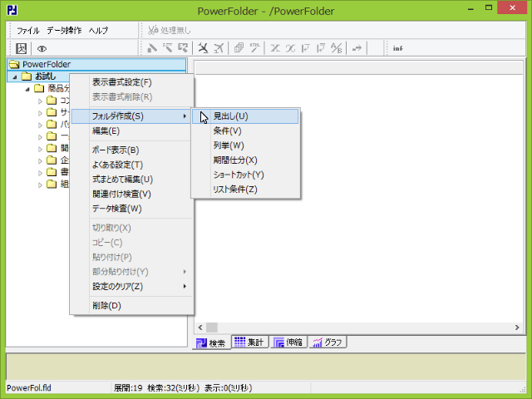This screenshot has height=399, width=532.
Task: Click the folder icon of the サ row
Action: coord(52,112)
